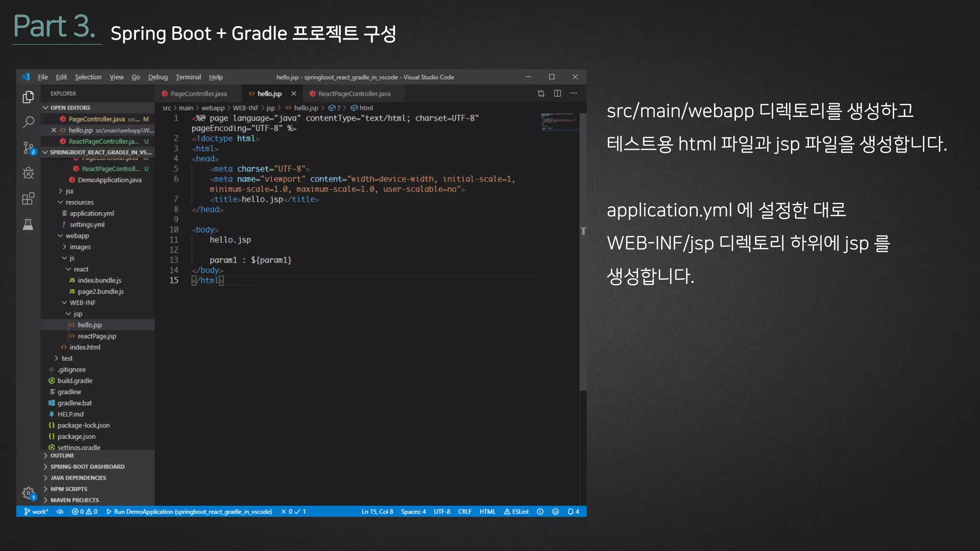Click the VS Code logo icon
Image resolution: width=980 pixels, height=551 pixels.
pyautogui.click(x=25, y=77)
